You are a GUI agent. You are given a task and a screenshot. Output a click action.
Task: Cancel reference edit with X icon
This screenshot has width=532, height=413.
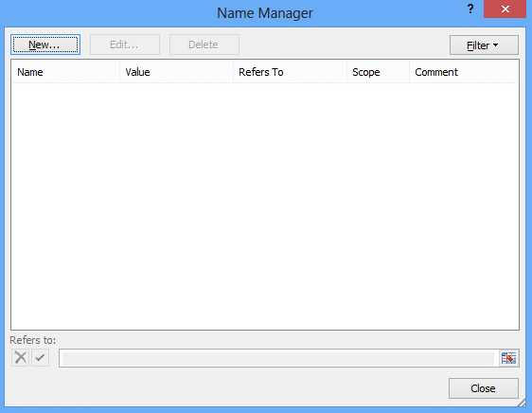[21, 357]
